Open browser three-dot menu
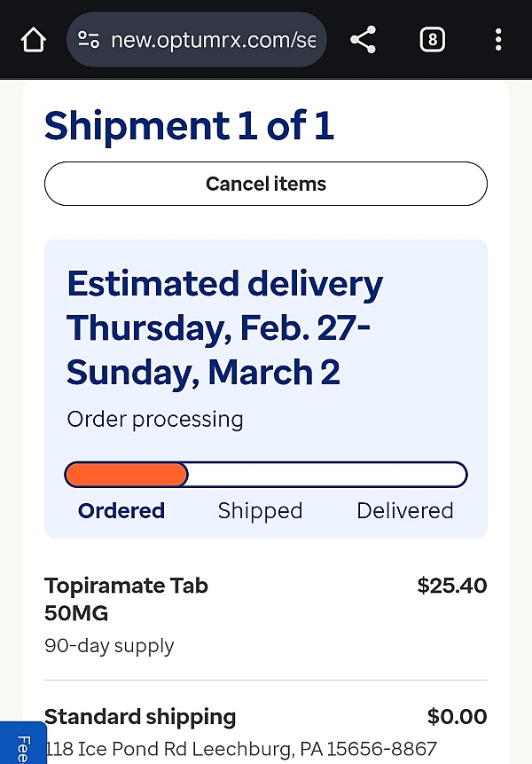Image resolution: width=532 pixels, height=764 pixels. [498, 39]
